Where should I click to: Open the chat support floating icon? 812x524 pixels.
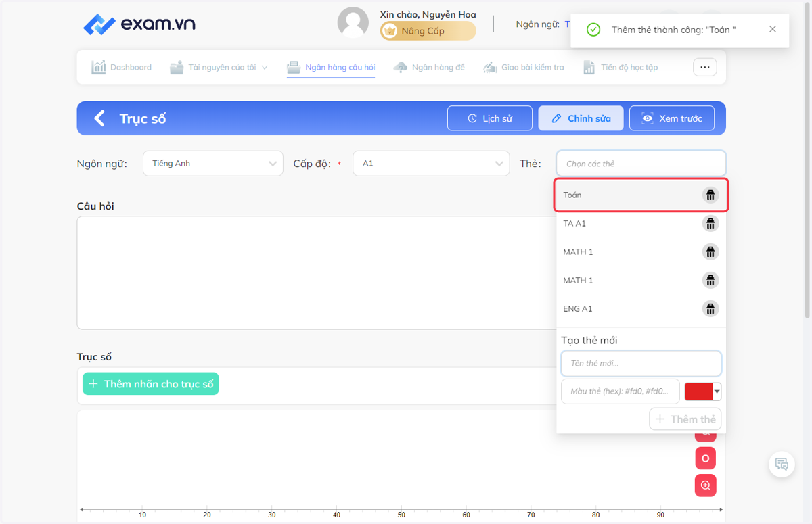point(782,465)
